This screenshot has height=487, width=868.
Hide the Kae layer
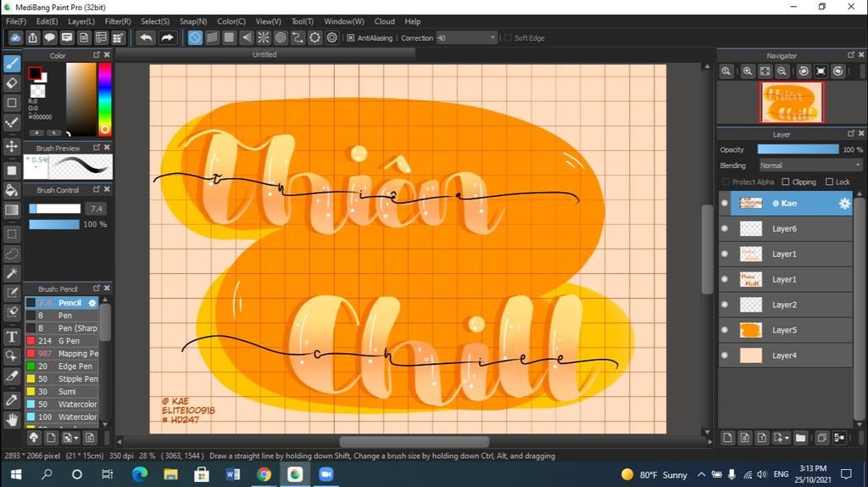tap(725, 204)
